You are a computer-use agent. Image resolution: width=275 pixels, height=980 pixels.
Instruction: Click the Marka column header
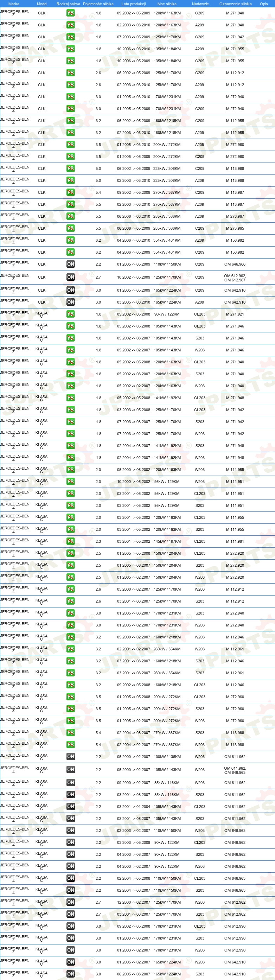point(14,4)
